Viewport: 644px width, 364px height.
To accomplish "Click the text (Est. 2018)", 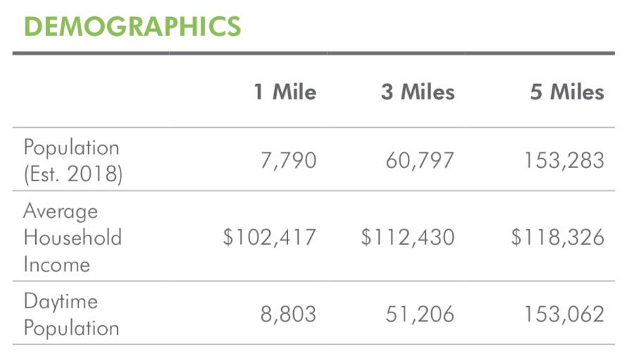I will click(73, 174).
